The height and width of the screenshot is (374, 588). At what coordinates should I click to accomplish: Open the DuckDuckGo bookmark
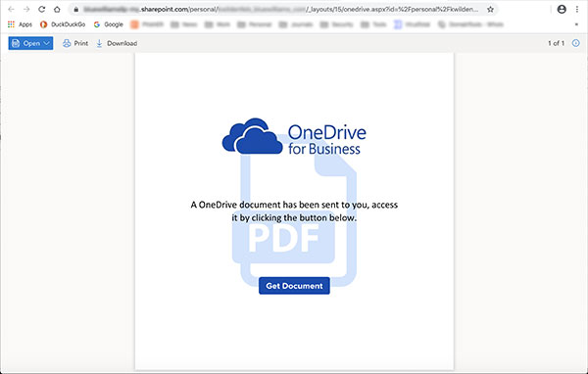coord(63,24)
